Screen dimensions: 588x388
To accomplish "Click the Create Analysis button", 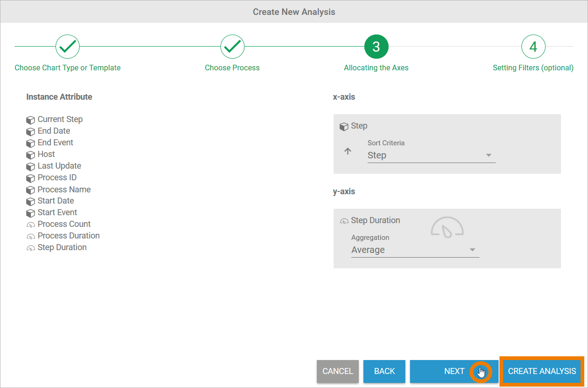I will point(542,371).
